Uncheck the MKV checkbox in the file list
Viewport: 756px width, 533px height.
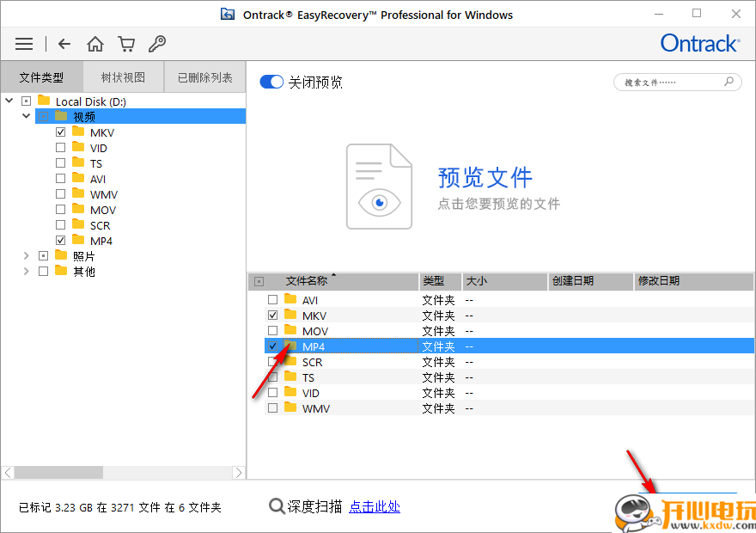click(x=272, y=315)
